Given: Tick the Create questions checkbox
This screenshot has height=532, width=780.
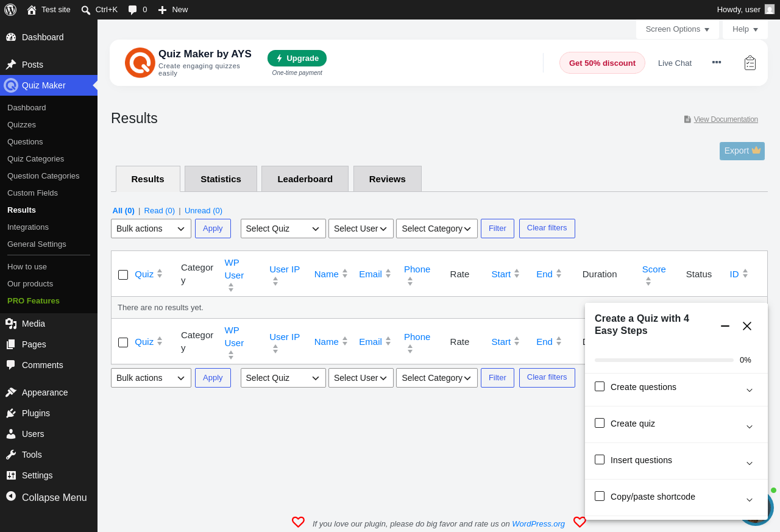Looking at the screenshot, I should 600,386.
